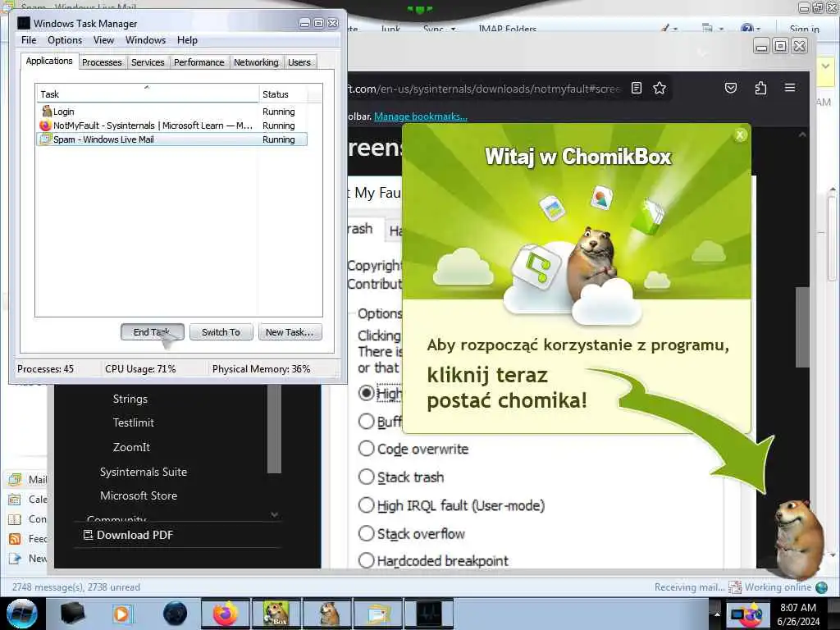
Task: Click the Working online globe status icon
Action: click(x=821, y=587)
